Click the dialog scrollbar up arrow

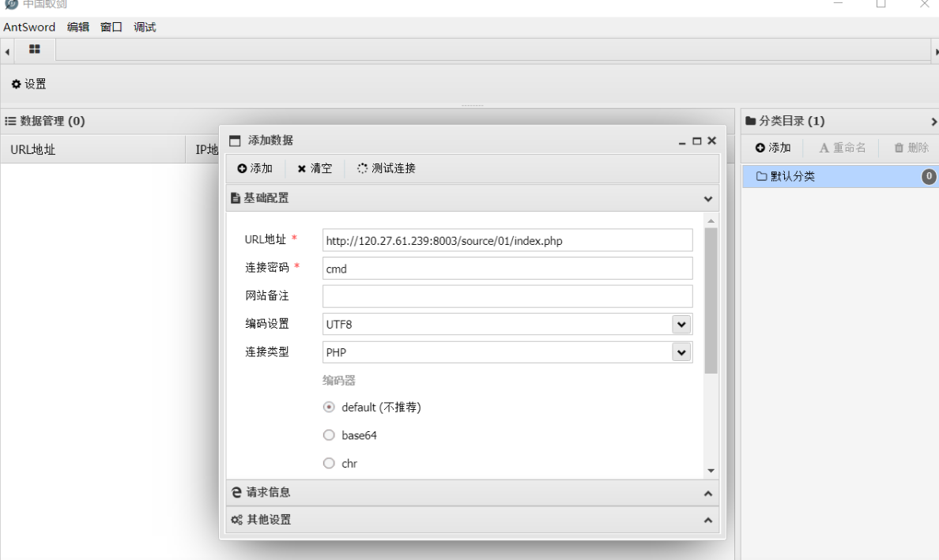click(711, 221)
